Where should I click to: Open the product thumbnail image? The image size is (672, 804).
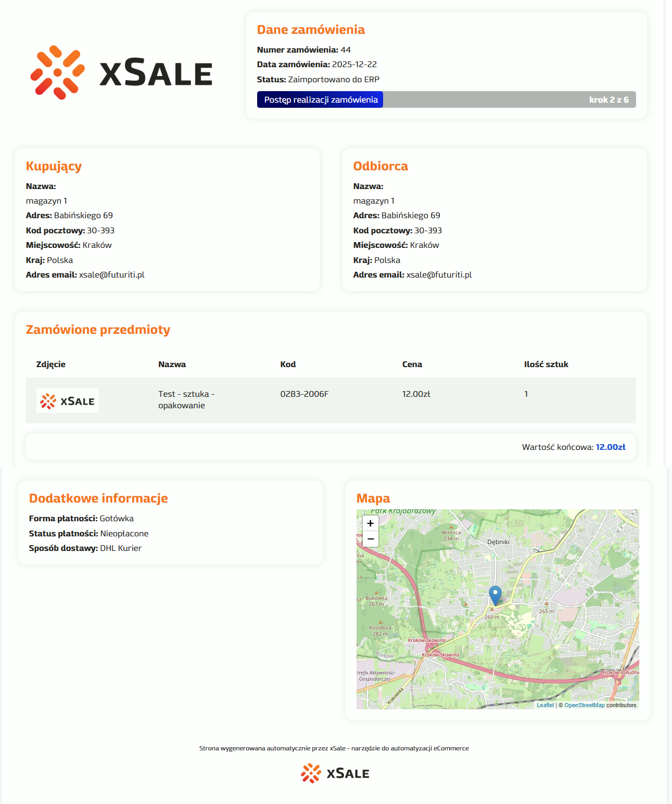tap(68, 400)
